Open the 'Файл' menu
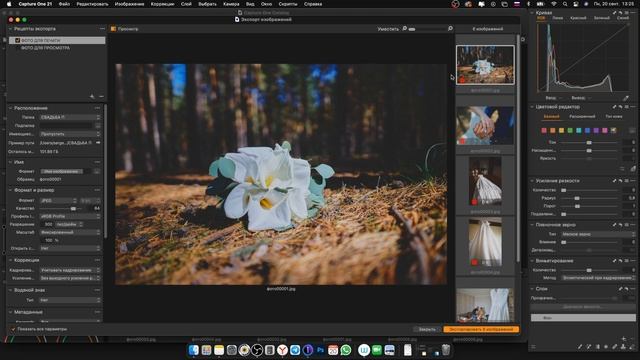 tap(64, 4)
